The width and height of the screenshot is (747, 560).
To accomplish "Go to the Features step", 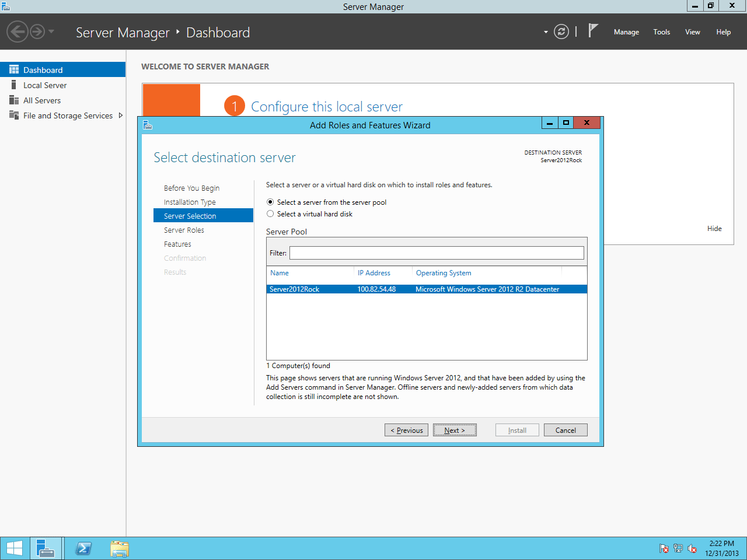I will [x=177, y=244].
